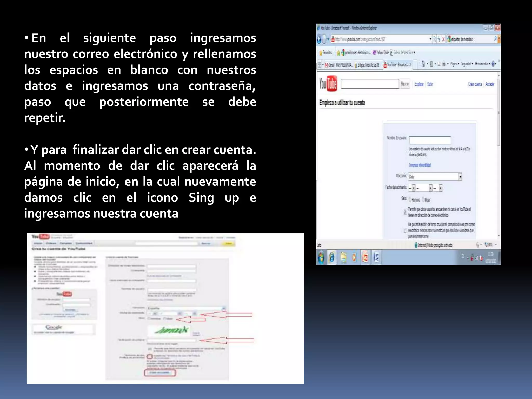Tick the 'Me gustaría recibir' communications checkbox

coord(405,230)
